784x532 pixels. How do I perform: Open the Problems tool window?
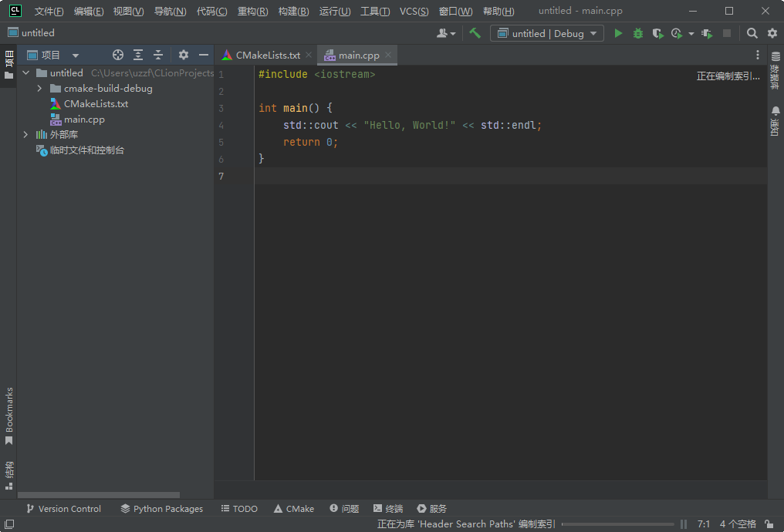[344, 509]
